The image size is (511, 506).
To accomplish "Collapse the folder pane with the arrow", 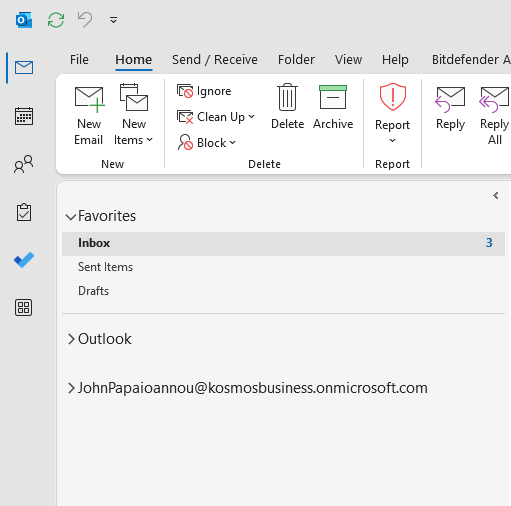I will coord(496,196).
